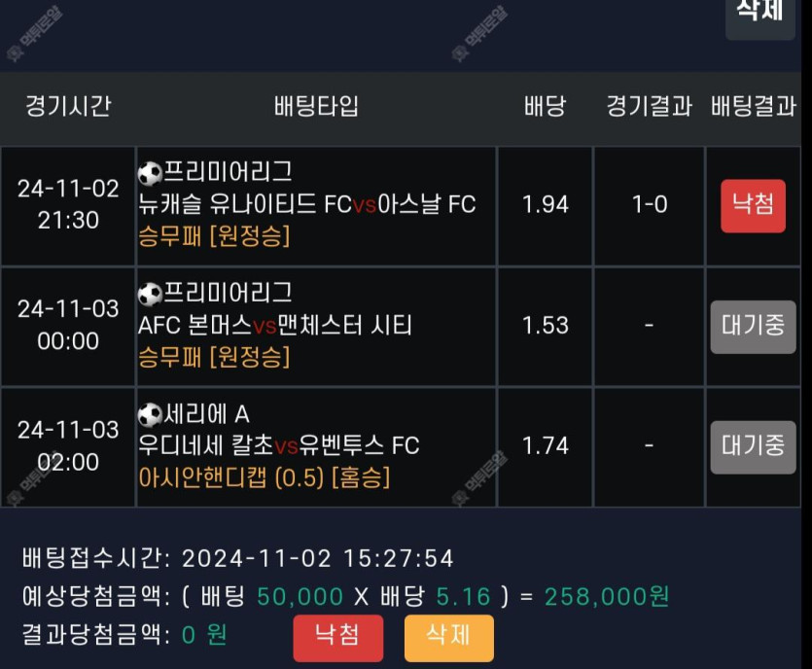
Task: Select the 배당 column header
Action: coord(545,106)
